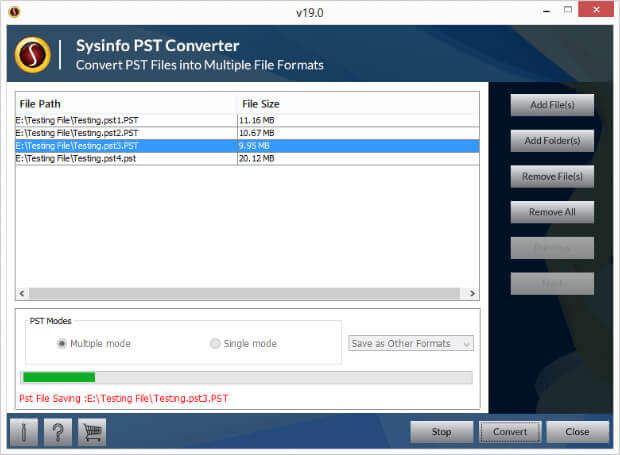Select Testing.pst4.pst row in list
The width and height of the screenshot is (620, 455).
point(247,159)
